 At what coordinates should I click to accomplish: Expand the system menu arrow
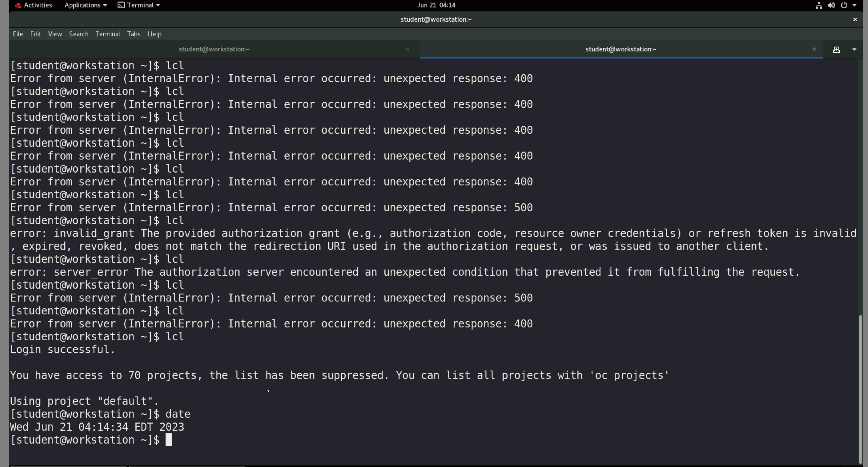click(854, 5)
